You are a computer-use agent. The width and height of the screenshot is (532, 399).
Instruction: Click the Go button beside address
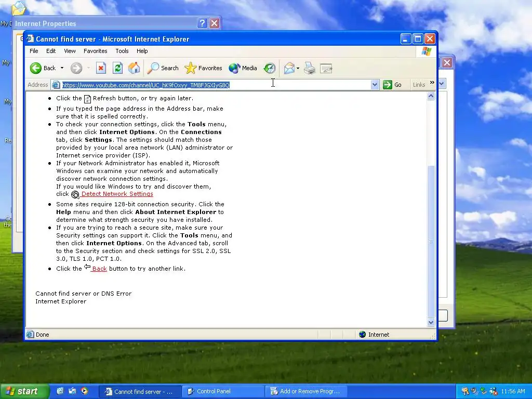[x=393, y=85]
